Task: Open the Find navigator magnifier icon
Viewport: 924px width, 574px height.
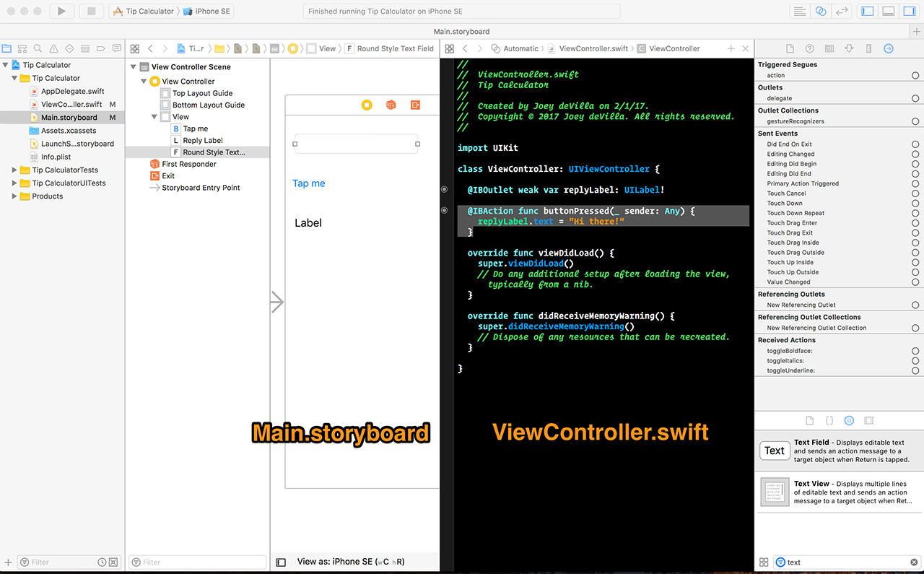Action: [x=38, y=48]
